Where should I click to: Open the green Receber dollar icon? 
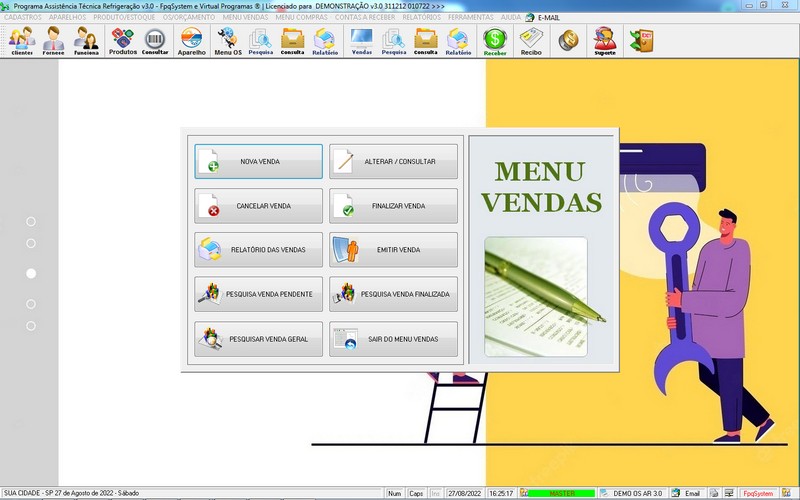pos(495,41)
